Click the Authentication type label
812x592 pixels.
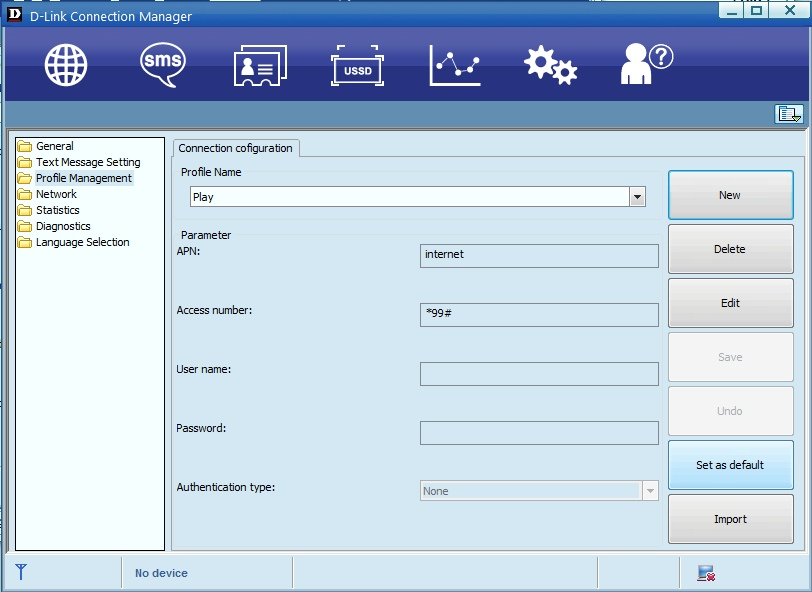[226, 487]
